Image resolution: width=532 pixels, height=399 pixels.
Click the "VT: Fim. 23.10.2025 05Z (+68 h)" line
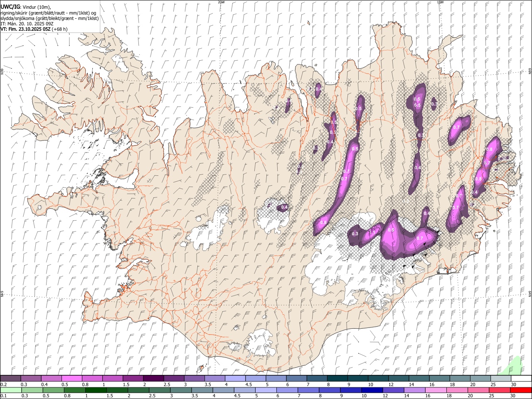click(x=34, y=29)
